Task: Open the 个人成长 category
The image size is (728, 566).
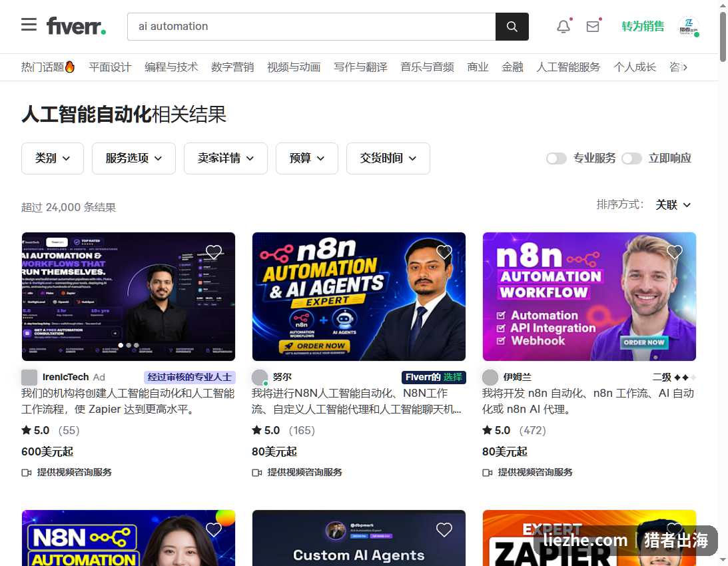Action: [635, 67]
